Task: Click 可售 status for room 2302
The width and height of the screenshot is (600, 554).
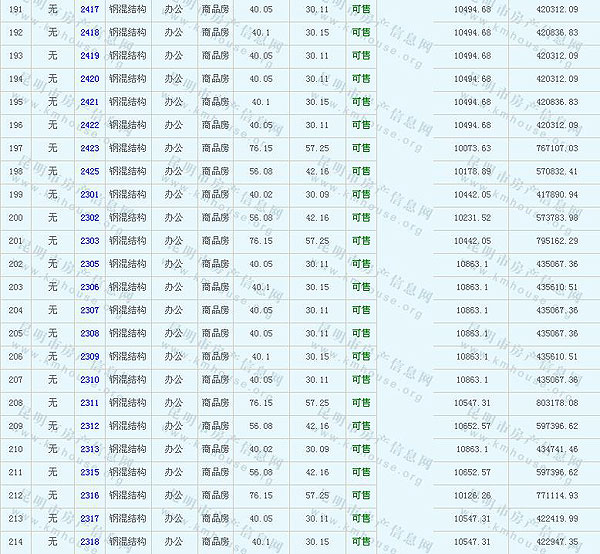Action: [360, 218]
